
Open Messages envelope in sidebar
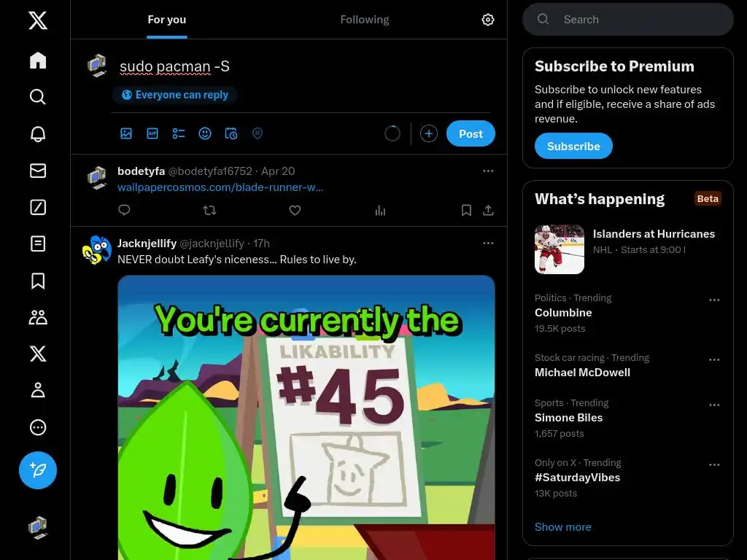38,171
